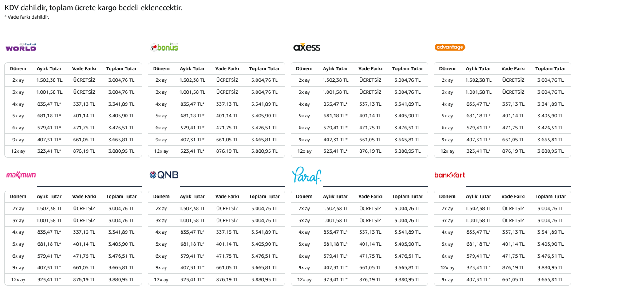Select '12x ay' period in Bankkart table

pyautogui.click(x=447, y=268)
